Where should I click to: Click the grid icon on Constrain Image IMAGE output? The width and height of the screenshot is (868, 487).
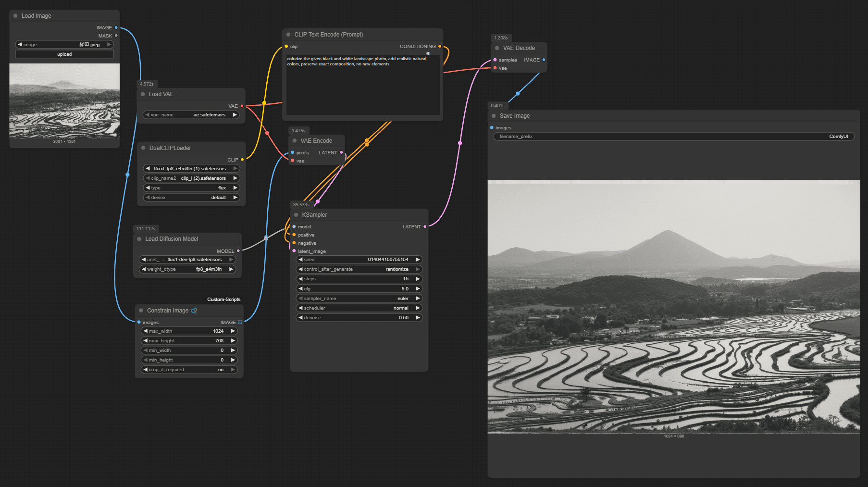[x=240, y=322]
